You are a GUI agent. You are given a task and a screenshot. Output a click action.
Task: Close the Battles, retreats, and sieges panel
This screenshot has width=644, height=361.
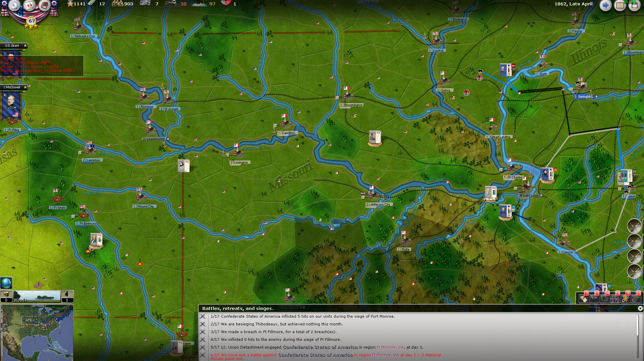(640, 308)
